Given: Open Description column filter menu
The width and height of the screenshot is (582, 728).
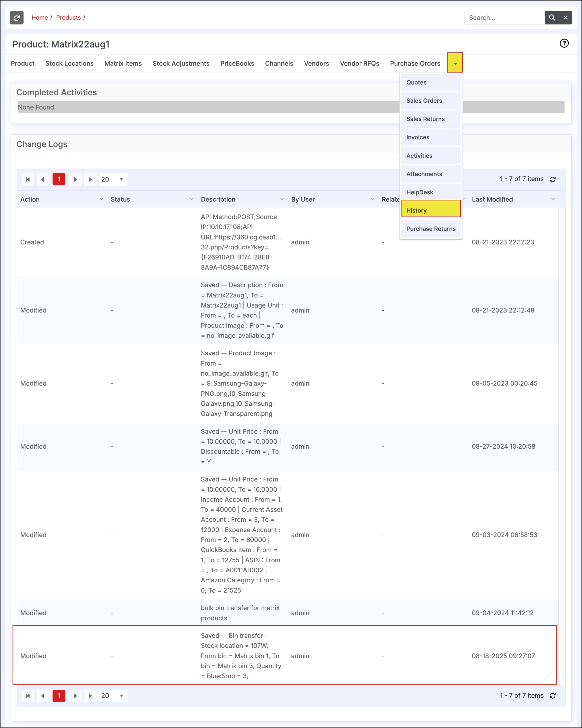Looking at the screenshot, I should pos(282,199).
